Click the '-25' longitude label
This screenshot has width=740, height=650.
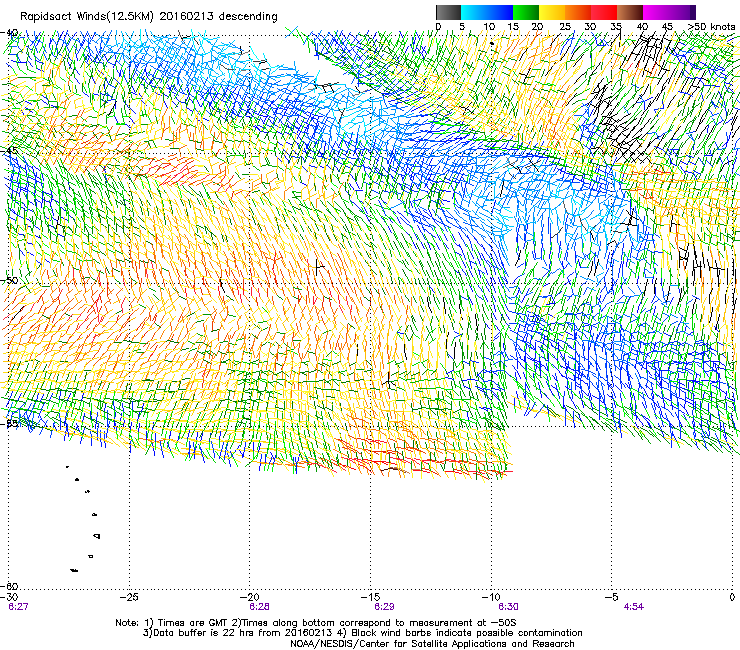(x=129, y=597)
